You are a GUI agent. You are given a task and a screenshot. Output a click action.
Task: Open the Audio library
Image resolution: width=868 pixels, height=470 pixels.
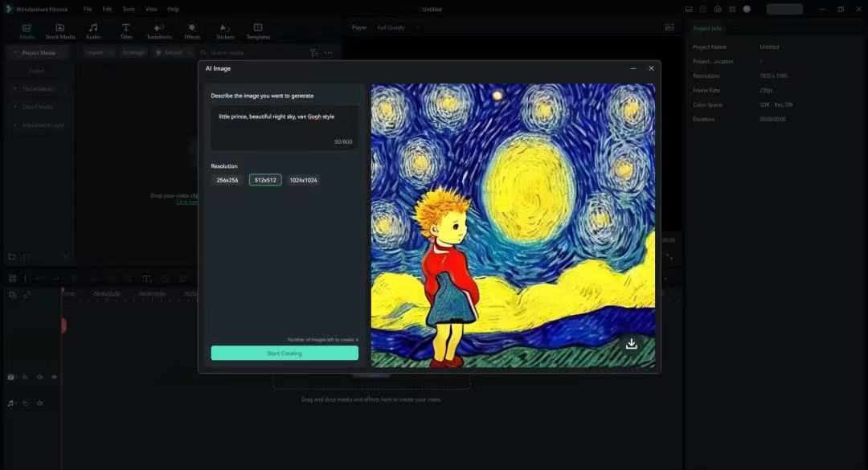coord(93,31)
